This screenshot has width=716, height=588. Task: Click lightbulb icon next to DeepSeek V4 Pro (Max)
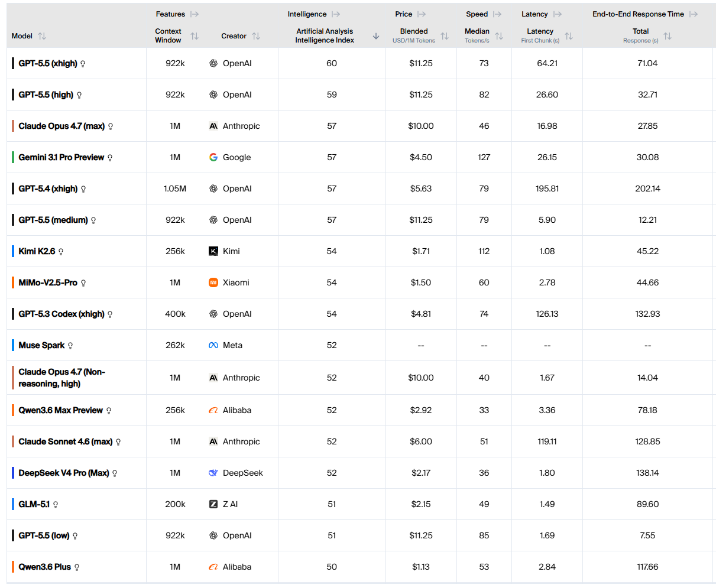coord(115,473)
